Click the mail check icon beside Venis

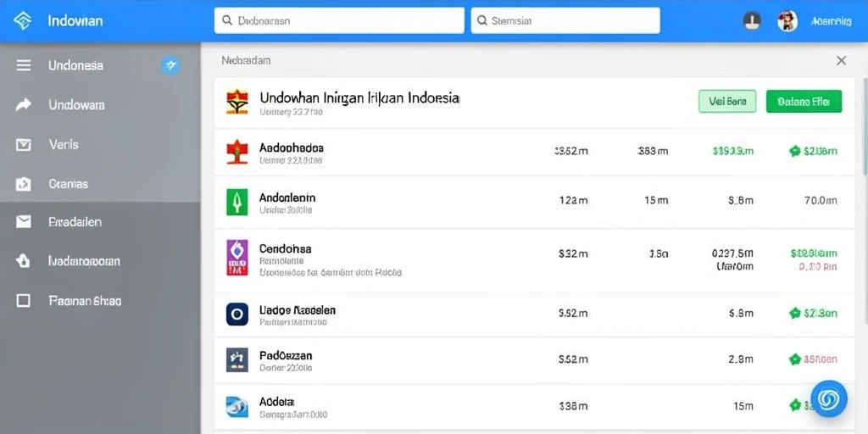(23, 145)
